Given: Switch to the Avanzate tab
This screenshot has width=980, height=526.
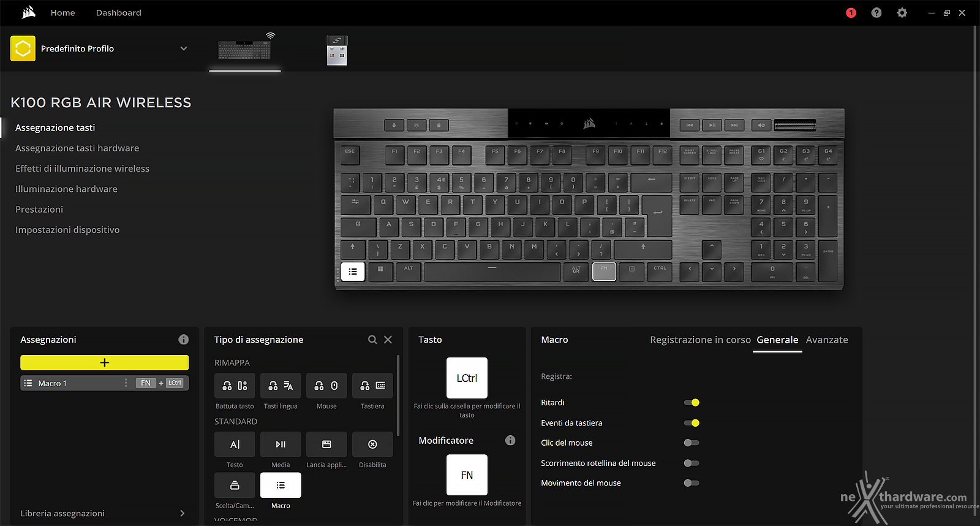Looking at the screenshot, I should point(827,340).
